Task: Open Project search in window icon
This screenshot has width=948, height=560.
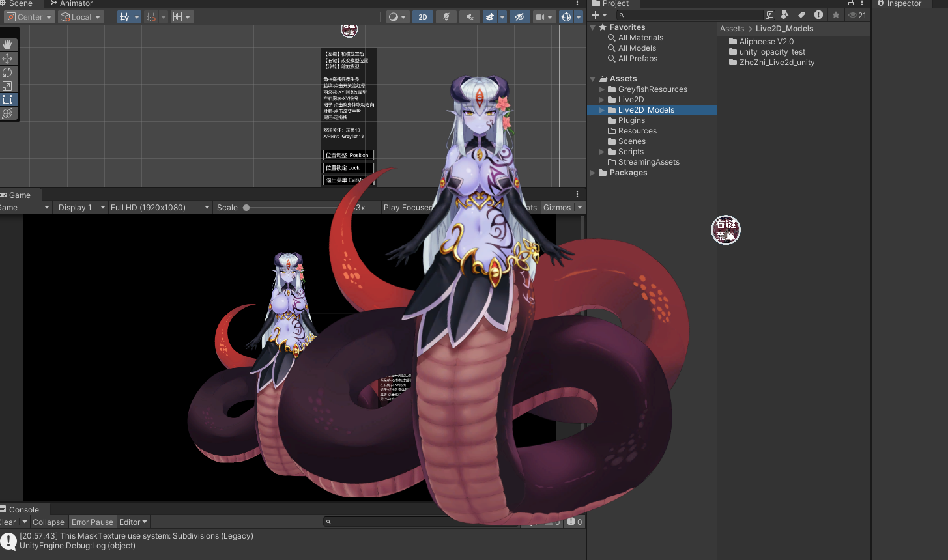Action: [769, 15]
